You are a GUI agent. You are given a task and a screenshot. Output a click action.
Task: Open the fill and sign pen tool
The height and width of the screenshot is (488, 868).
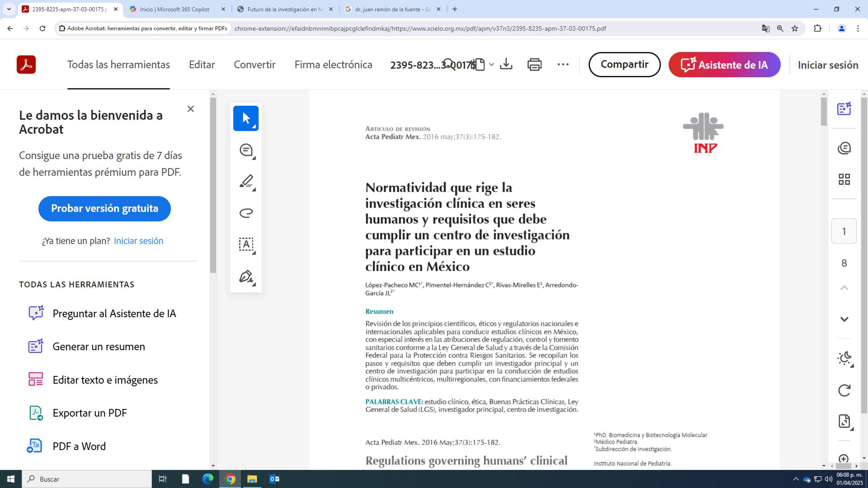pyautogui.click(x=245, y=276)
